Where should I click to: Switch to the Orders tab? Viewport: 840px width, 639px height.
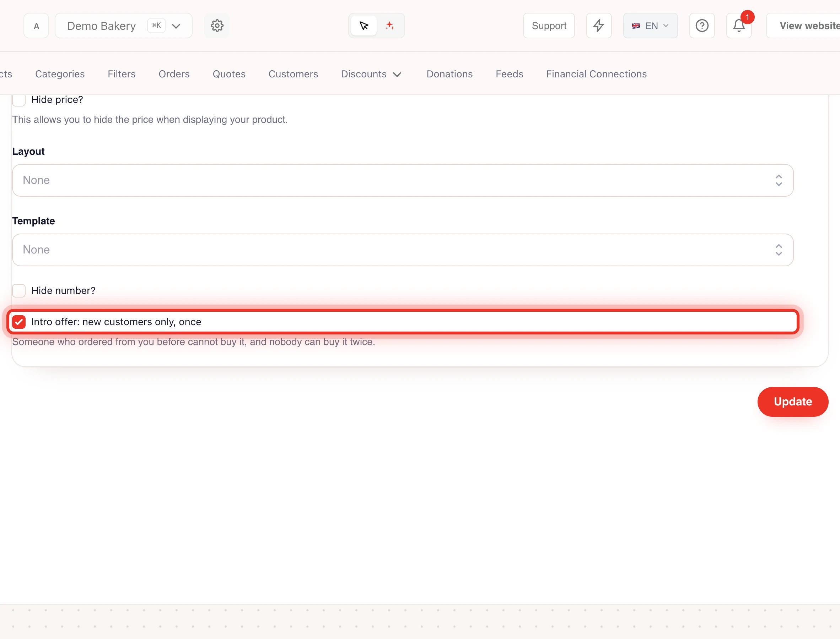click(x=174, y=74)
